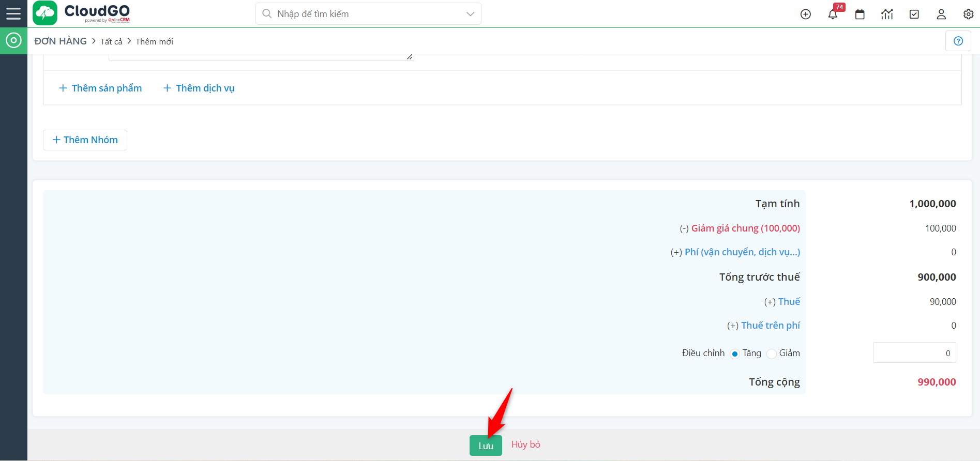The width and height of the screenshot is (980, 461).
Task: Click the quick-create plus circle icon
Action: tap(806, 14)
